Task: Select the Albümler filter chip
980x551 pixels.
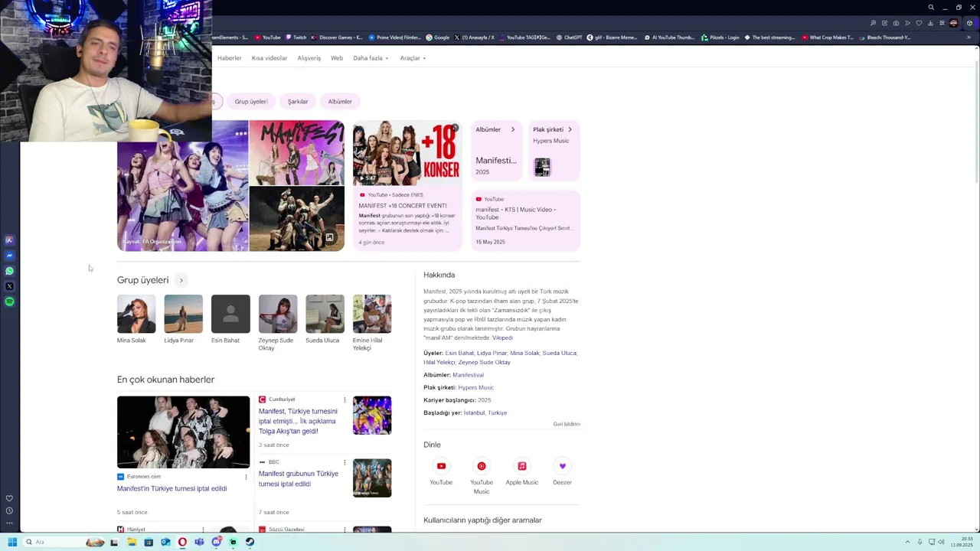Action: [340, 101]
